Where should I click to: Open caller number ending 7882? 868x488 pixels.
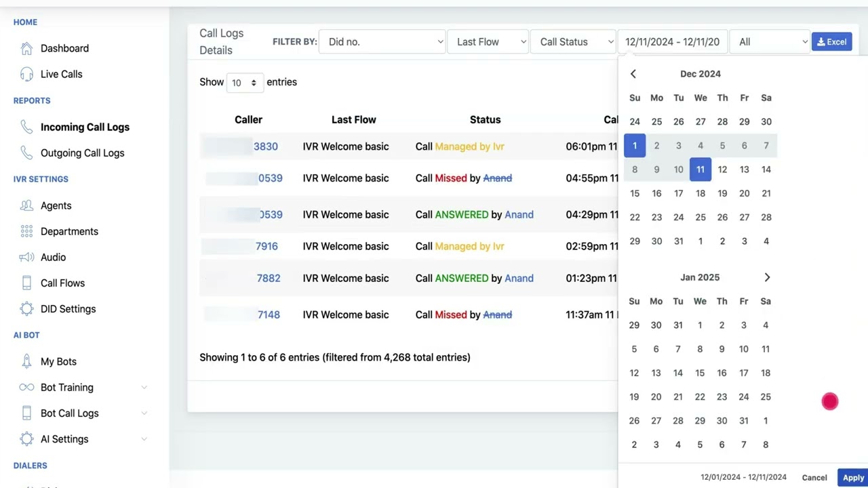pyautogui.click(x=269, y=278)
